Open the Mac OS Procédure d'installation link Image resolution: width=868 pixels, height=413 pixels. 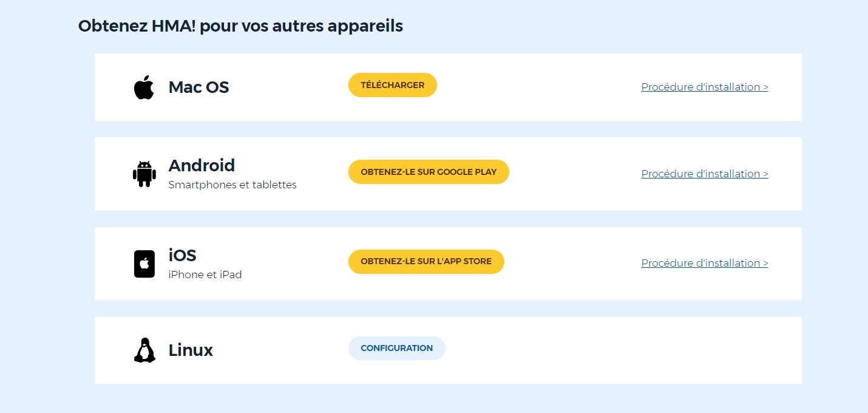click(705, 87)
